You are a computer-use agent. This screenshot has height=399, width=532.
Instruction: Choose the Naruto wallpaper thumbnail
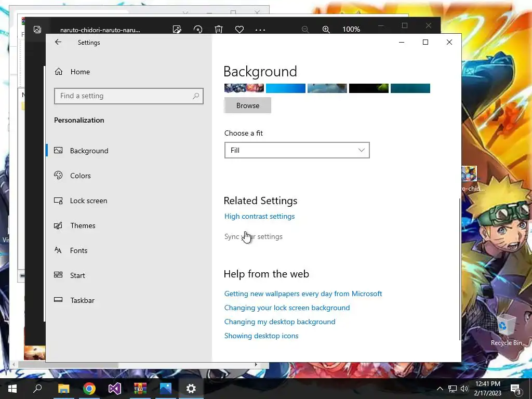(x=244, y=88)
